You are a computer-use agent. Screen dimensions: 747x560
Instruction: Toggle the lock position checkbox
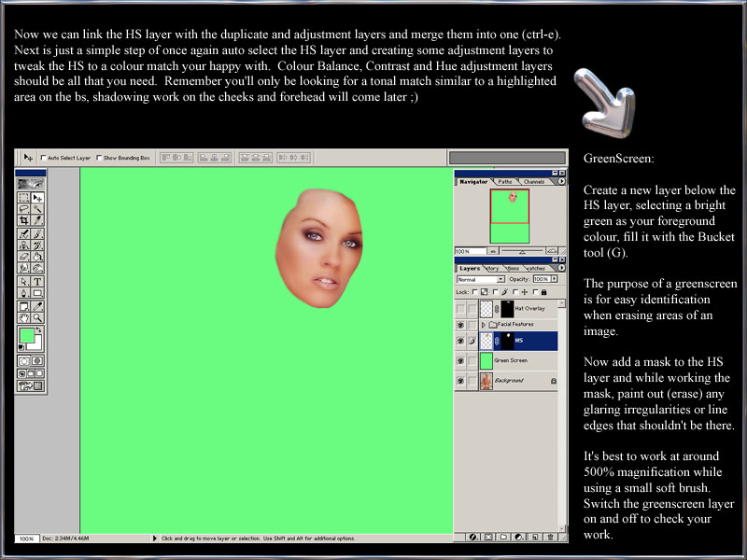pyautogui.click(x=515, y=292)
